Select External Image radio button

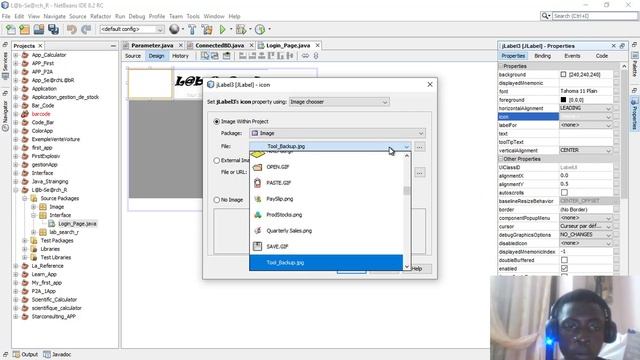[x=217, y=160]
